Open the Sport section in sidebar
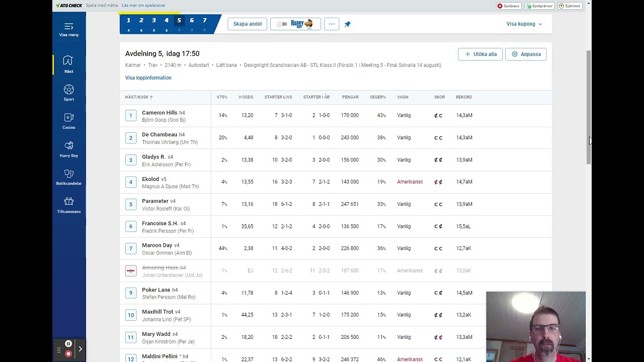This screenshot has height=362, width=644. (x=69, y=93)
